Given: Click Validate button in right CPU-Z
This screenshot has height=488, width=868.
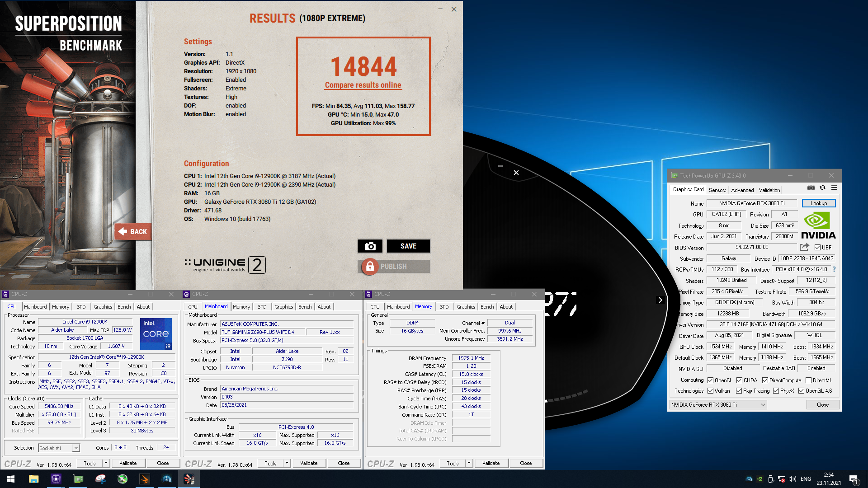Looking at the screenshot, I should tap(491, 463).
